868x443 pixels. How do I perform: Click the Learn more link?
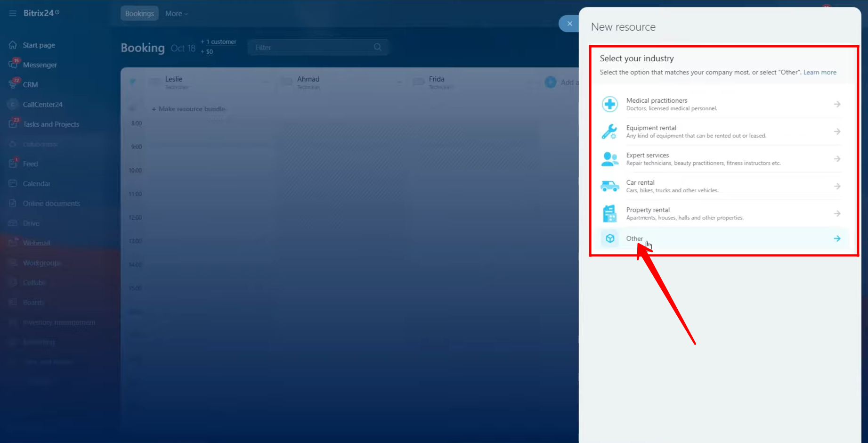point(819,72)
